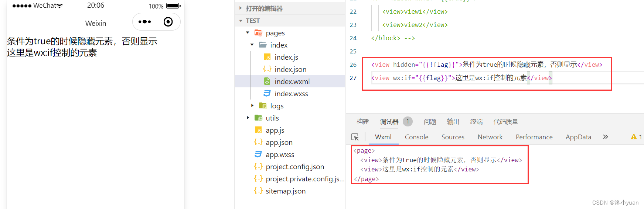Screen dimensions: 644x209
Task: Open the 问题 panel tab
Action: (x=430, y=122)
